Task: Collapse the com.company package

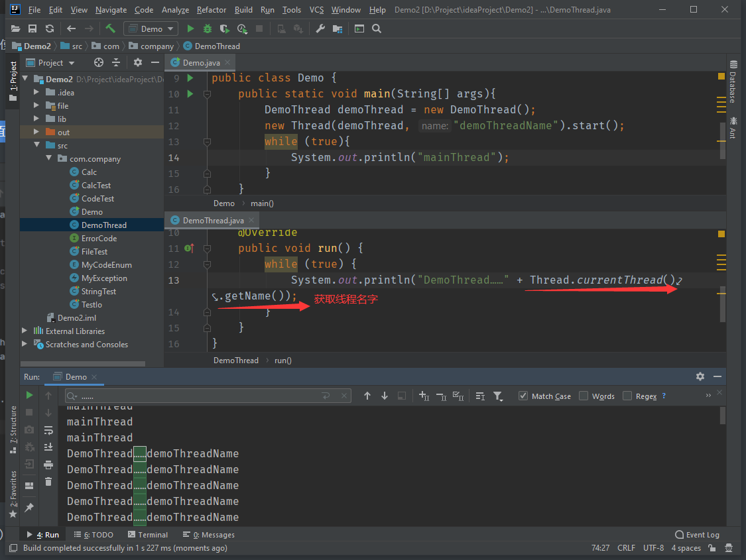Action: point(49,158)
